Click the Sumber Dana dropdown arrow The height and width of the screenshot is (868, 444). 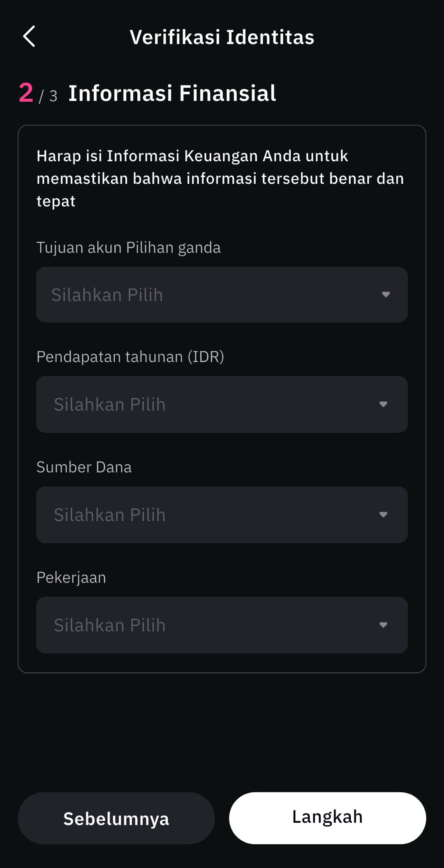383,515
